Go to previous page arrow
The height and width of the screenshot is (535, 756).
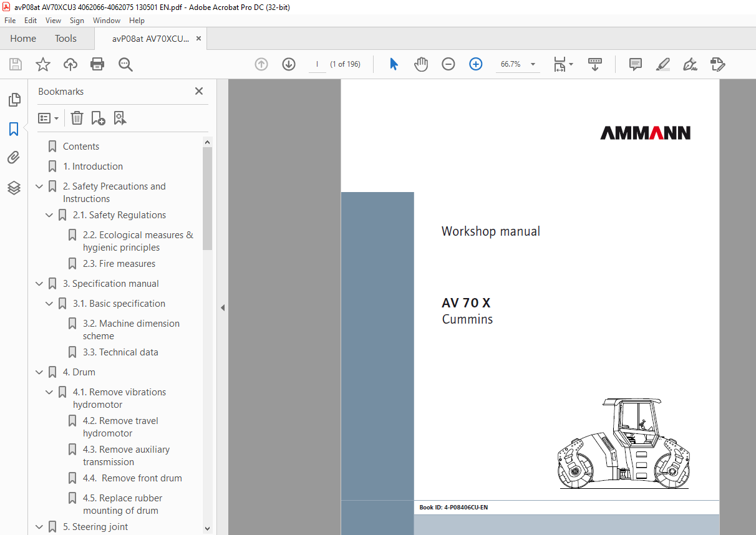click(261, 64)
